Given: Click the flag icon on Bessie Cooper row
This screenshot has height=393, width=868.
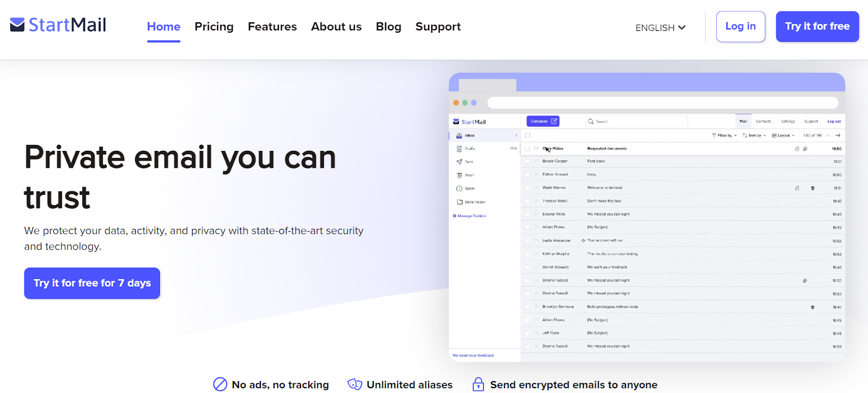Looking at the screenshot, I should pyautogui.click(x=536, y=161).
